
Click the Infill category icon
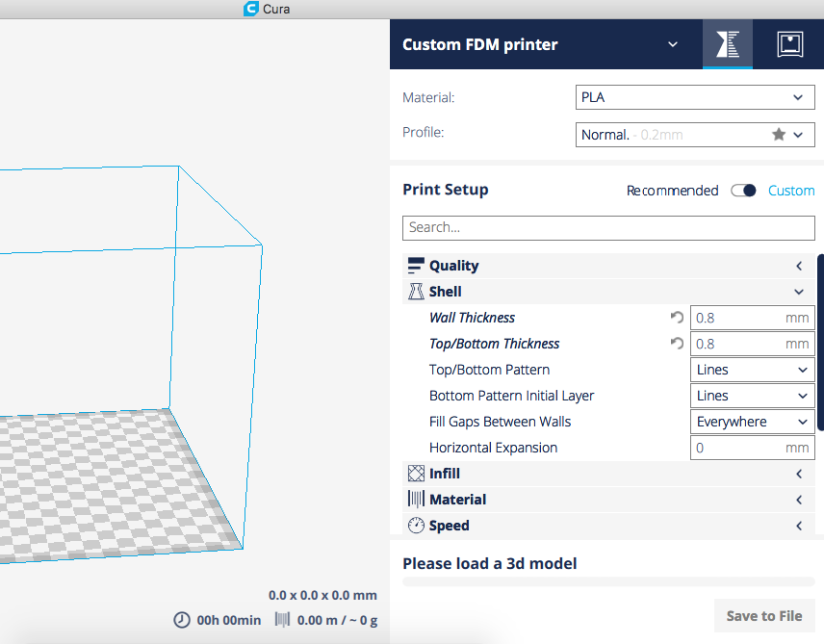(x=416, y=474)
